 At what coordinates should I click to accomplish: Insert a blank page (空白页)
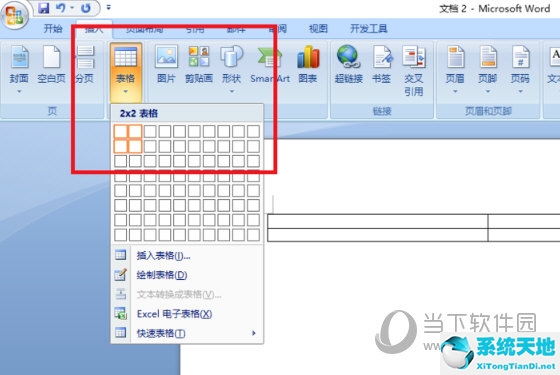(x=51, y=65)
